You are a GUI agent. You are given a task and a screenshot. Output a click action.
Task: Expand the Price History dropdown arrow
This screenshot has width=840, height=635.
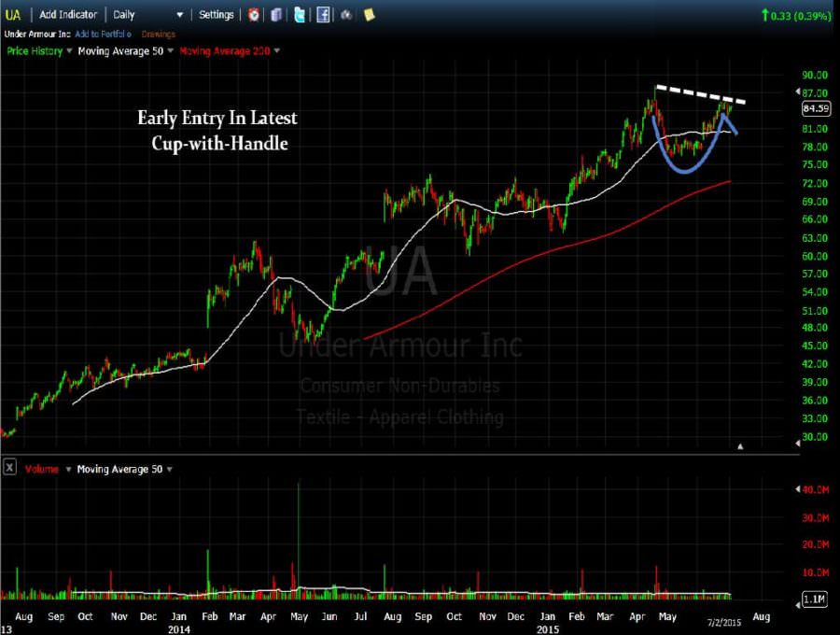coord(68,51)
